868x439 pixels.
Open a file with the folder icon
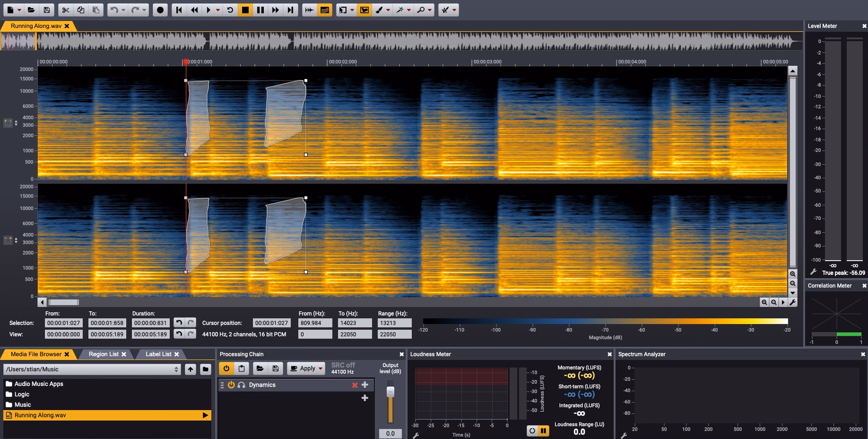(31, 10)
